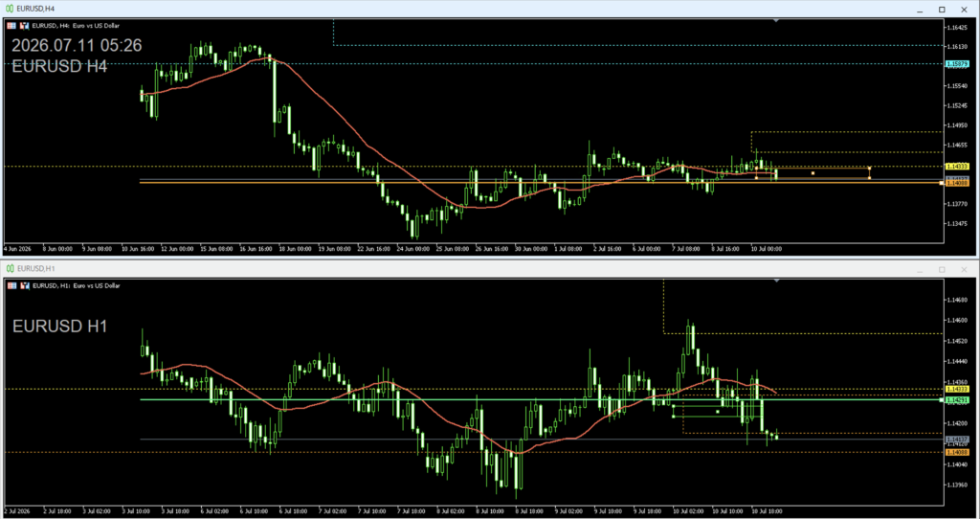Select the EURUSD H1 text label object
The width and height of the screenshot is (980, 519).
click(59, 326)
